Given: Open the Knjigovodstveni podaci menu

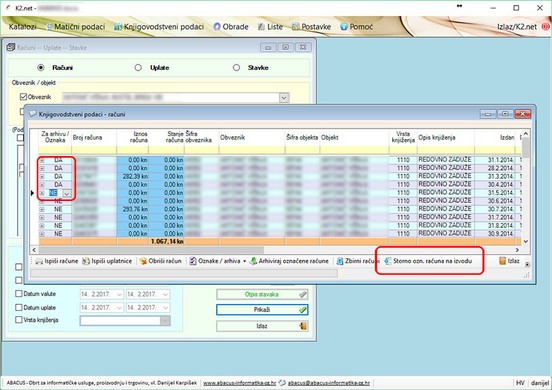Looking at the screenshot, I should point(159,27).
